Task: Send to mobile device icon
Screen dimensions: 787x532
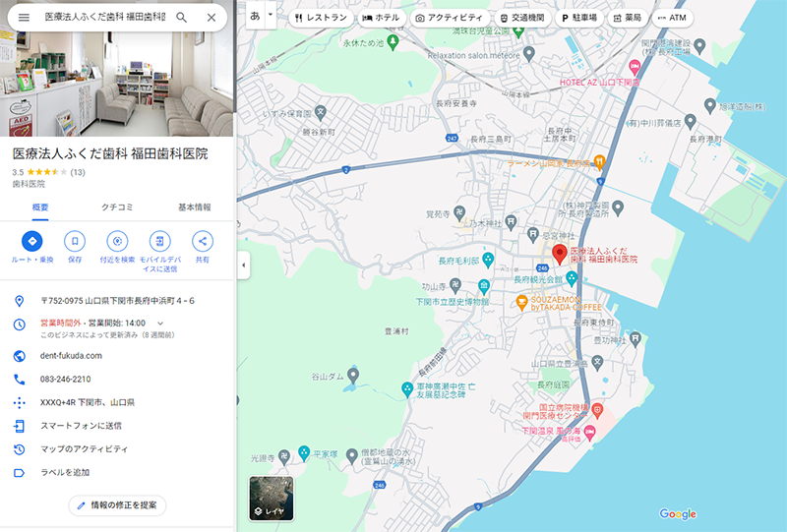Action: pyautogui.click(x=159, y=241)
